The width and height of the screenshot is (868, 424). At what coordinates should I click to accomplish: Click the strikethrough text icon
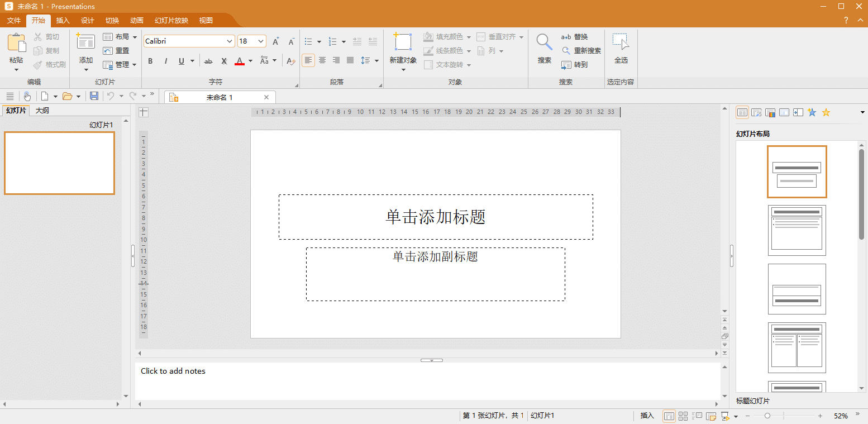pos(208,61)
